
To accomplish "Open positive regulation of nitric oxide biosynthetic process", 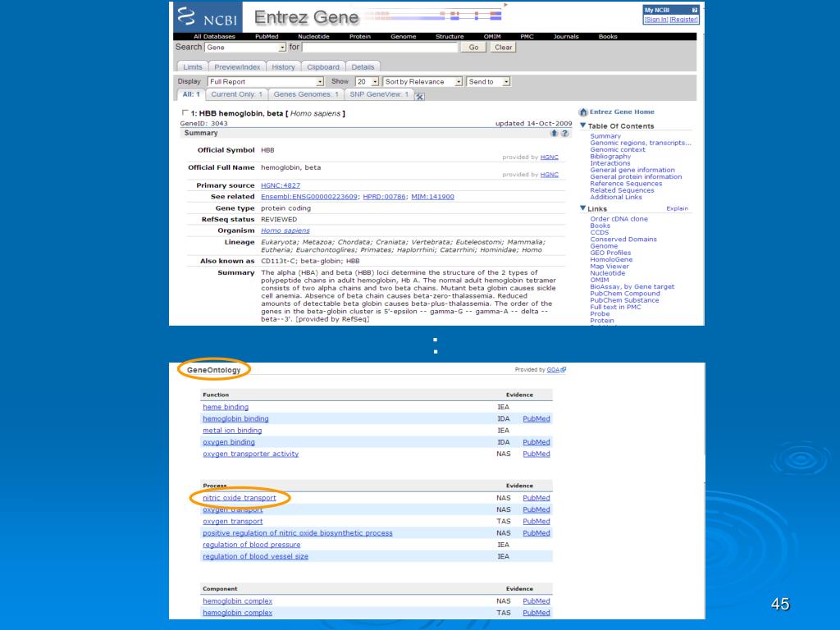I will (x=297, y=533).
